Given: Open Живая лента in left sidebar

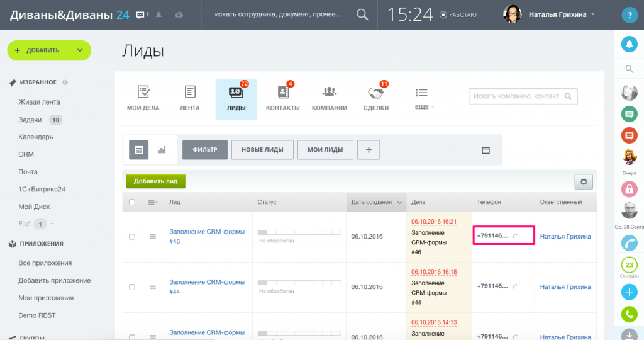Looking at the screenshot, I should click(39, 102).
